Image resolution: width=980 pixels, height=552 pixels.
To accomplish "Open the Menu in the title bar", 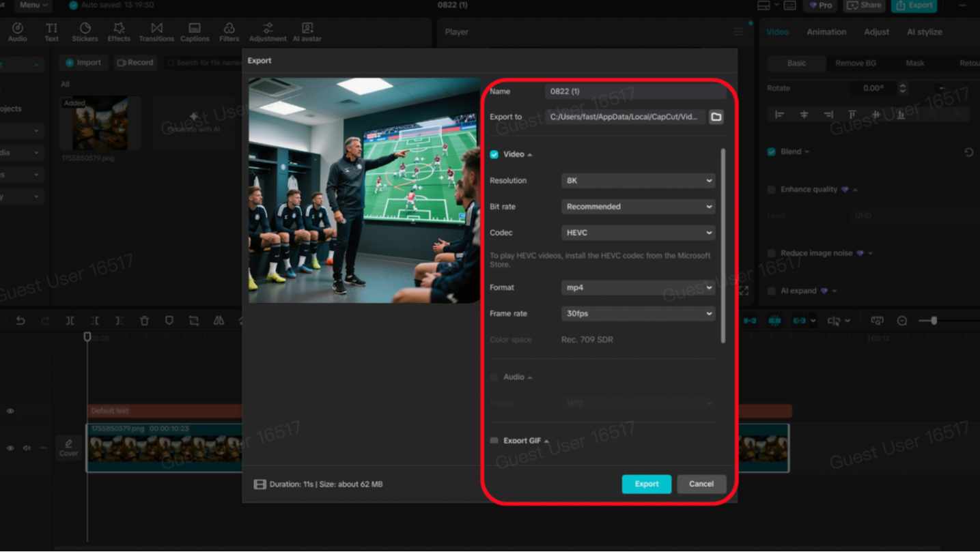I will [33, 5].
